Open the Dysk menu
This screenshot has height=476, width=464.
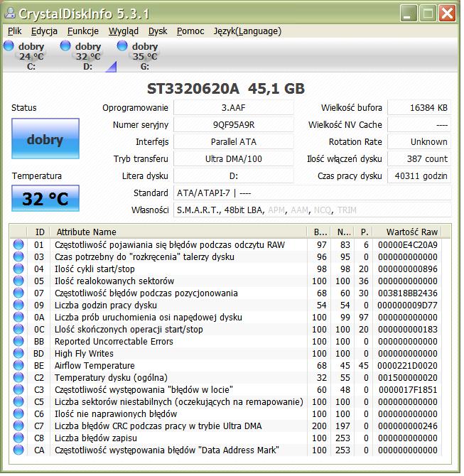click(x=158, y=31)
